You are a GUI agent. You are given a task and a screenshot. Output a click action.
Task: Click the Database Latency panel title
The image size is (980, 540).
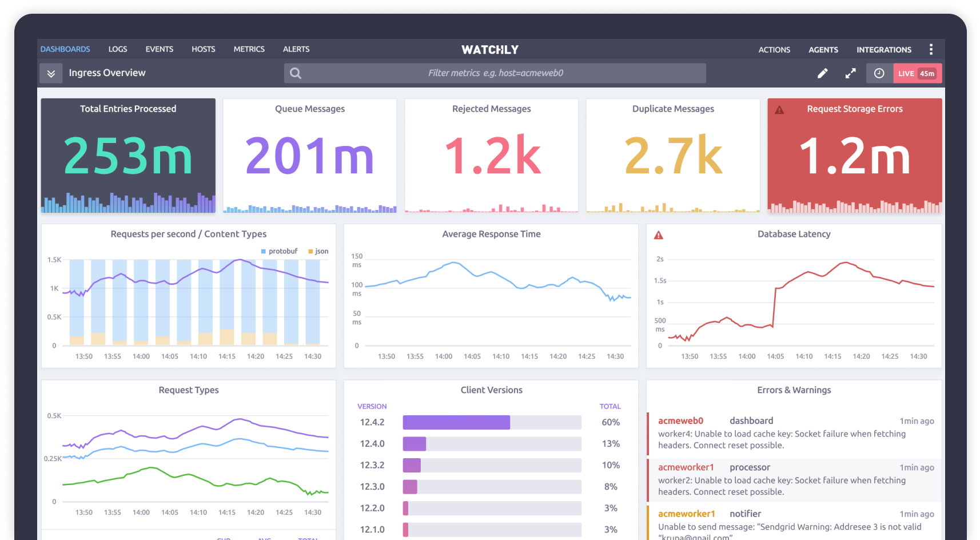tap(794, 234)
